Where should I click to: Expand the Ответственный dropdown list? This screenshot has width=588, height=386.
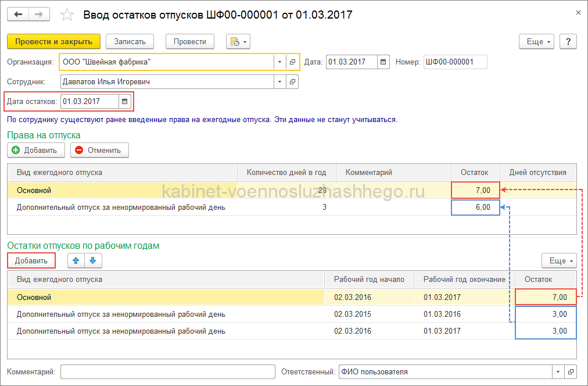558,372
